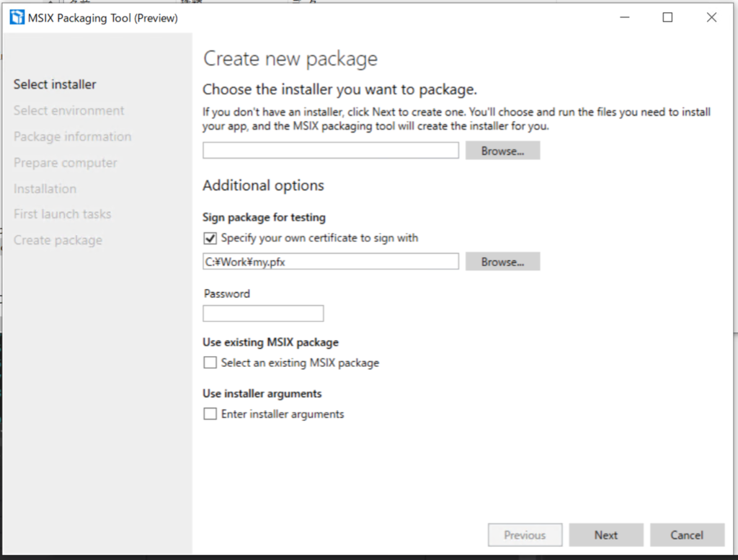Open the Package information step
738x560 pixels.
[x=73, y=136]
